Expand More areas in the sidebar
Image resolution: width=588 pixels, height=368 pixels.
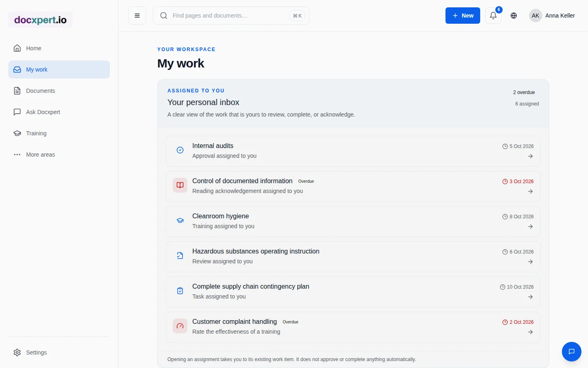point(59,155)
